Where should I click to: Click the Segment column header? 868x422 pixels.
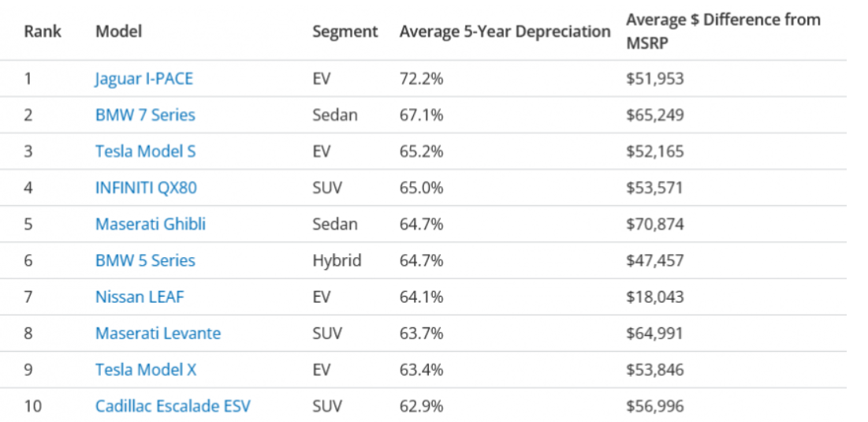click(x=345, y=32)
